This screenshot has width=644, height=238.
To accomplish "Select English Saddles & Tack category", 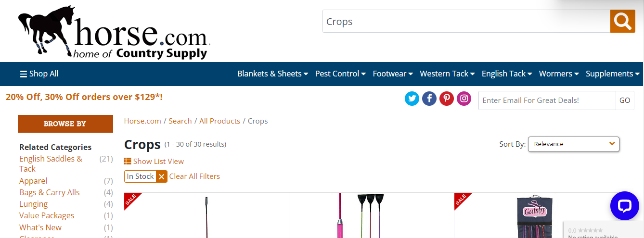I will pyautogui.click(x=51, y=163).
